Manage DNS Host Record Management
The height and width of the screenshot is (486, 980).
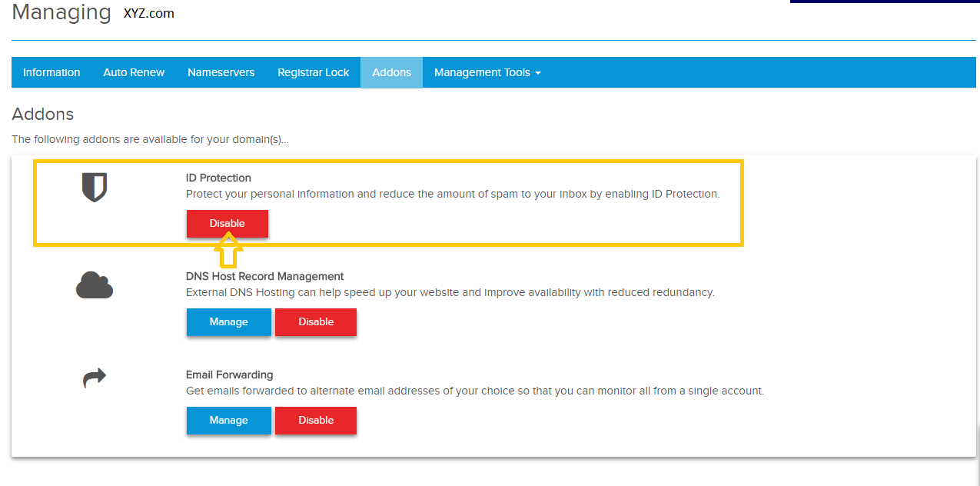point(229,322)
